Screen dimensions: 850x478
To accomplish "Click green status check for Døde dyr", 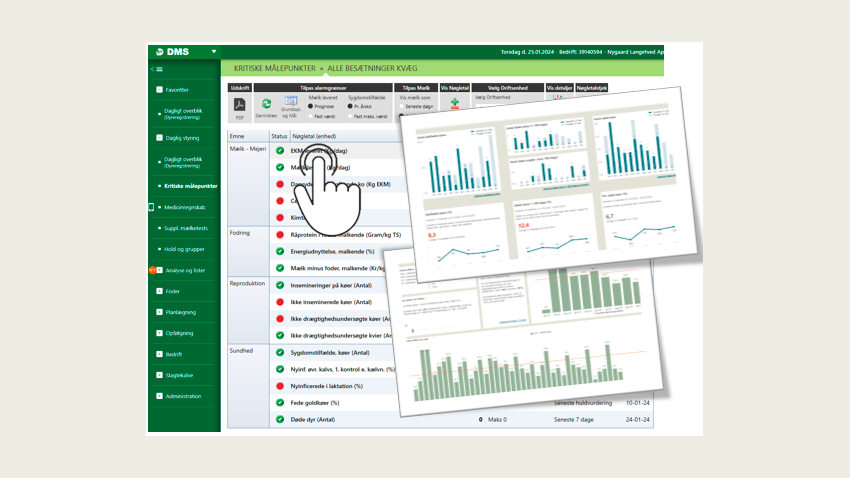I will pos(280,420).
